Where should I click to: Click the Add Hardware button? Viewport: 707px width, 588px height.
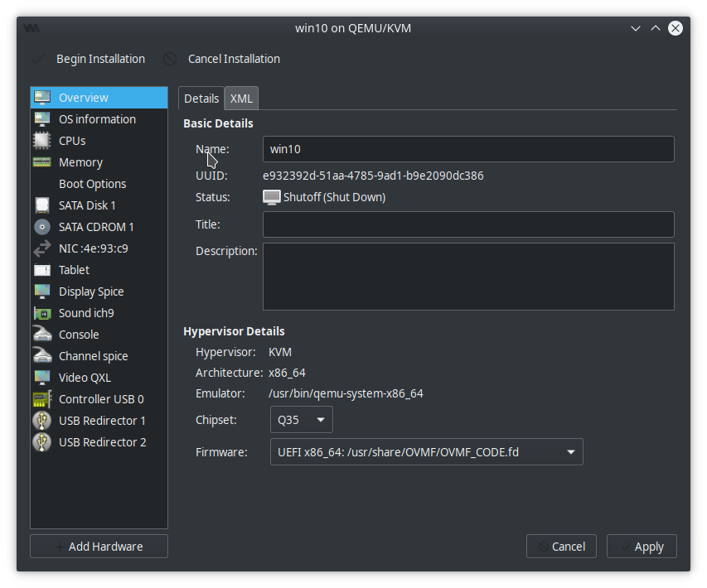pos(99,546)
